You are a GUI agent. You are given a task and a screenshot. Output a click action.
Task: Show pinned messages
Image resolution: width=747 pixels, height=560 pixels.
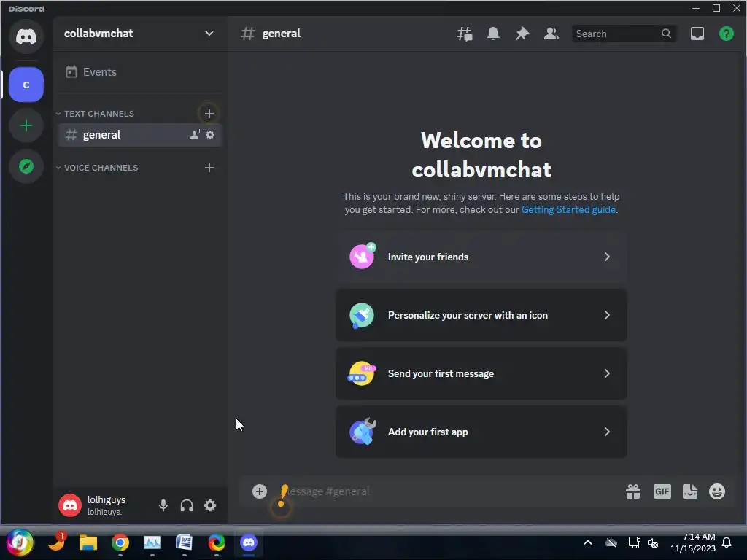[522, 34]
